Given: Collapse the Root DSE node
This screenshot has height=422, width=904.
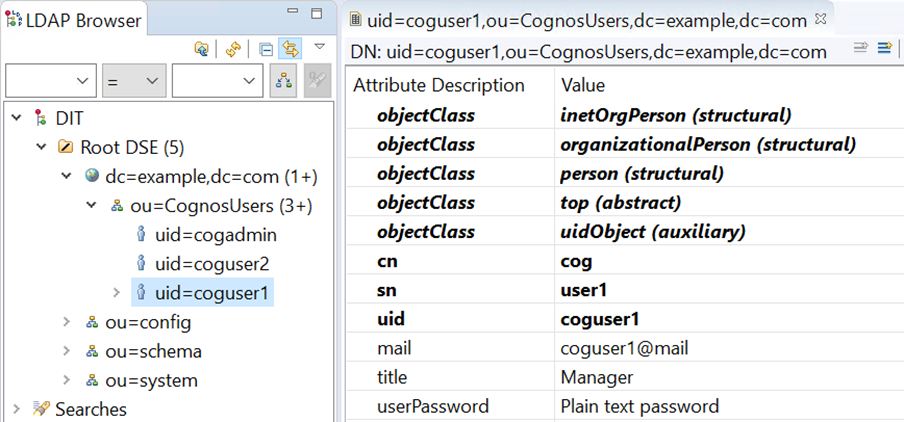Looking at the screenshot, I should [41, 148].
